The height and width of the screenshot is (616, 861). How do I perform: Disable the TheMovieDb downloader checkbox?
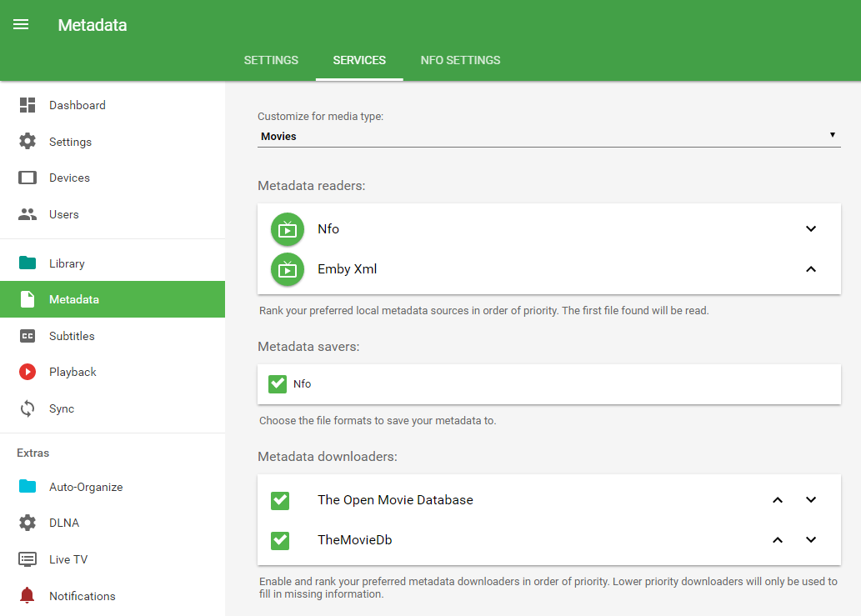pos(280,540)
